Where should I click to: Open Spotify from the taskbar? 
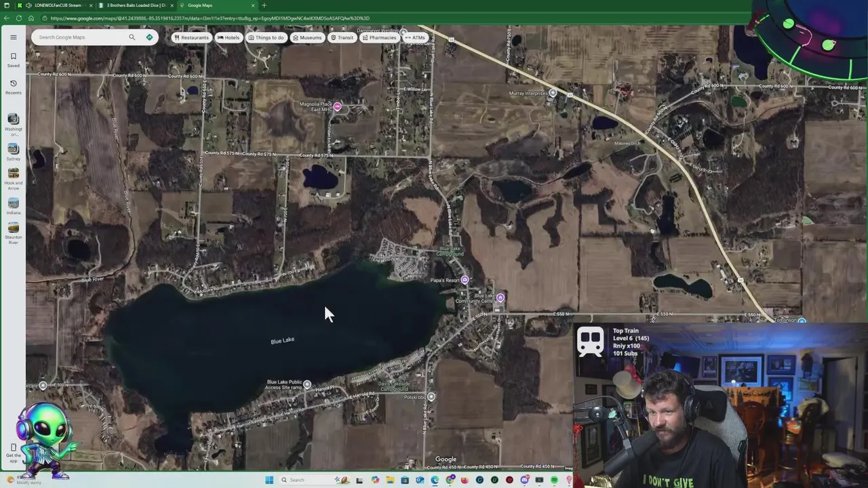coord(554,480)
